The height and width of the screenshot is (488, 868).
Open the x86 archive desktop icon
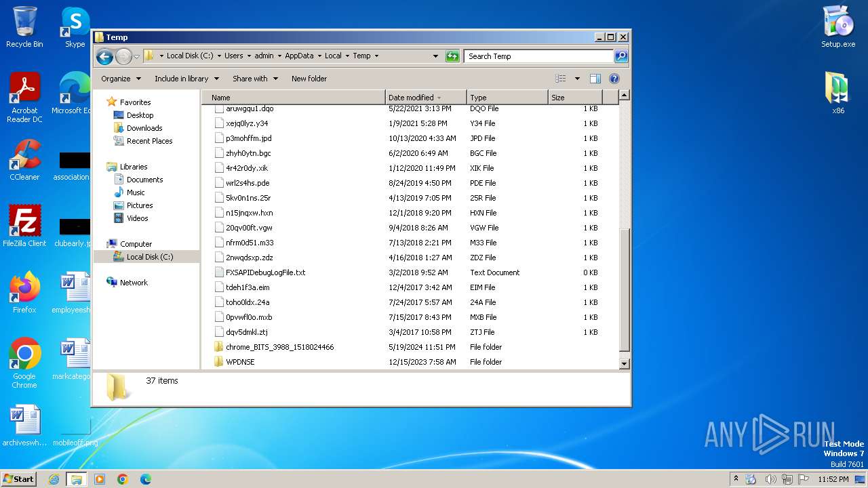click(838, 94)
